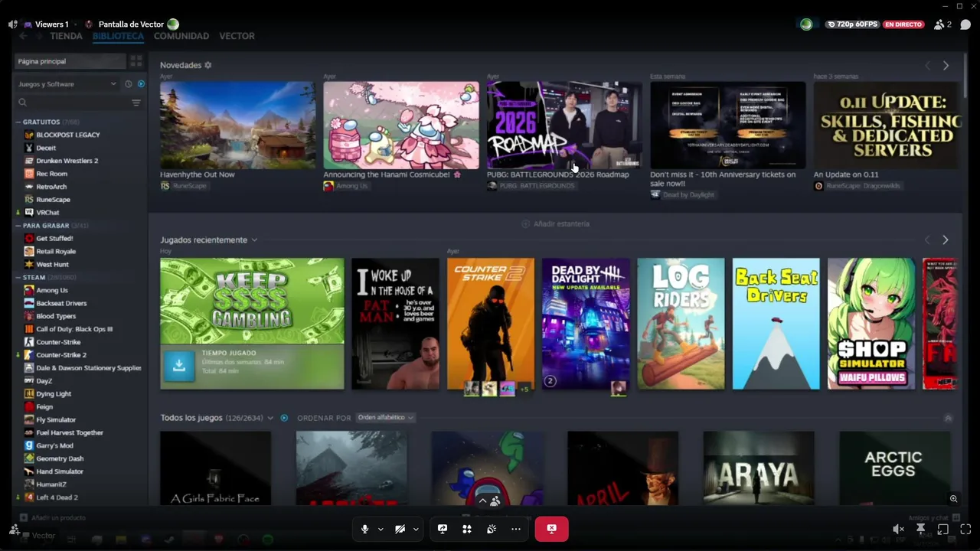Open Amigos y chat at bottom right
Viewport: 980px width, 551px height.
[x=933, y=518]
